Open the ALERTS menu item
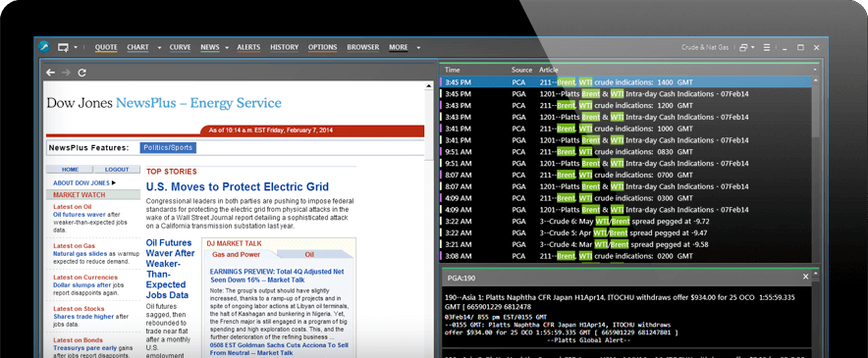Screen dimensions: 868x358 point(248,48)
